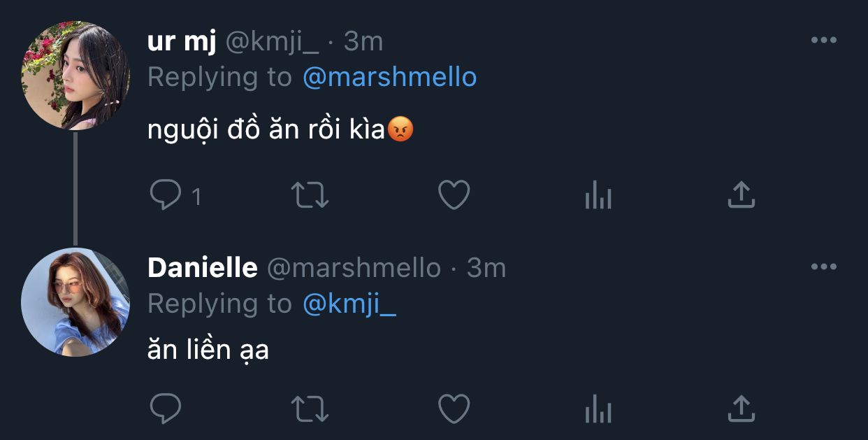The height and width of the screenshot is (440, 868).
Task: Retweet the tweet from ur mj
Action: [310, 196]
